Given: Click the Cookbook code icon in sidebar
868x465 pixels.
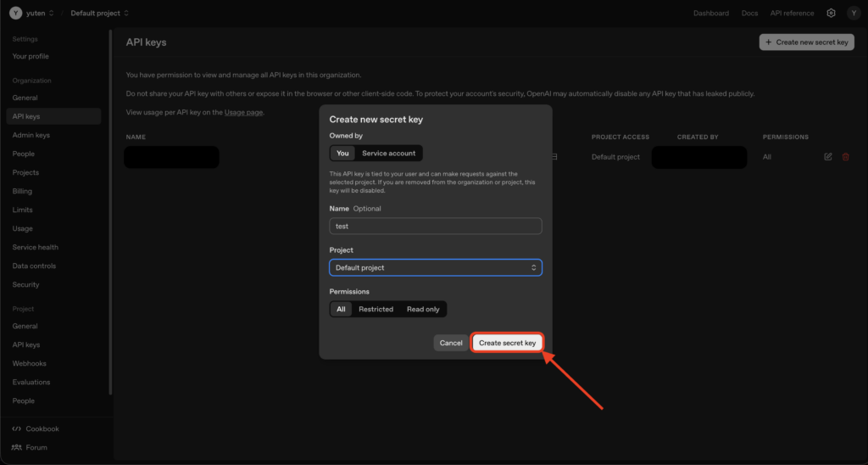Looking at the screenshot, I should click(x=17, y=429).
